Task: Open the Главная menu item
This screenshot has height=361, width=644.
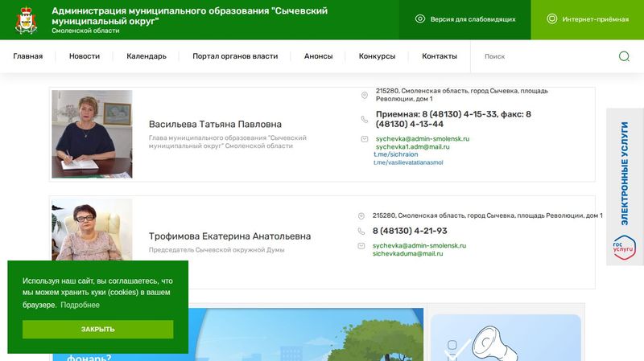Action: [x=28, y=56]
